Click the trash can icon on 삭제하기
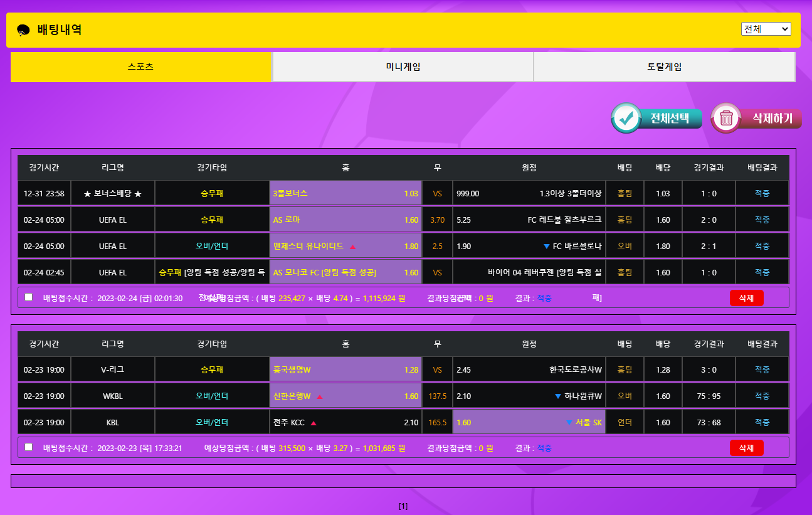812x515 pixels. click(x=726, y=118)
